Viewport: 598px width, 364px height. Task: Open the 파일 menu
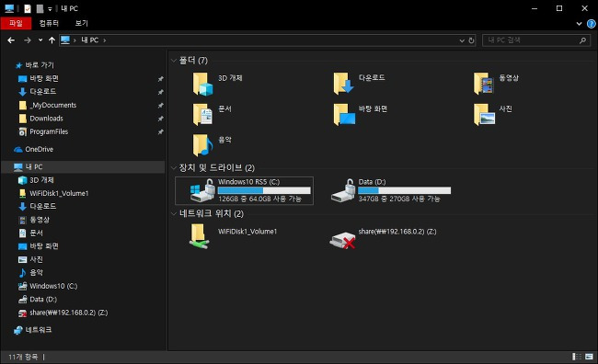click(16, 23)
